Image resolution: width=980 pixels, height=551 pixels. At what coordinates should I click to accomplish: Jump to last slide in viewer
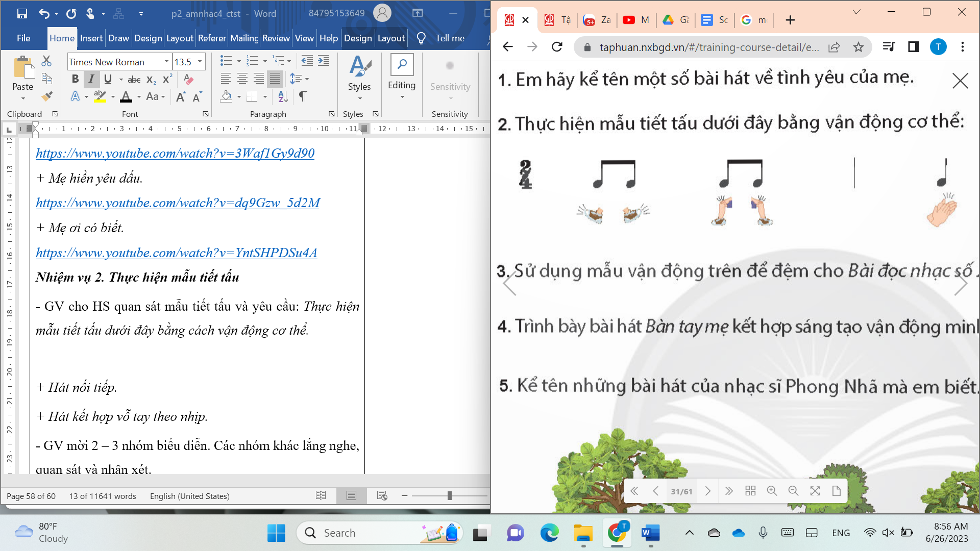click(x=729, y=491)
